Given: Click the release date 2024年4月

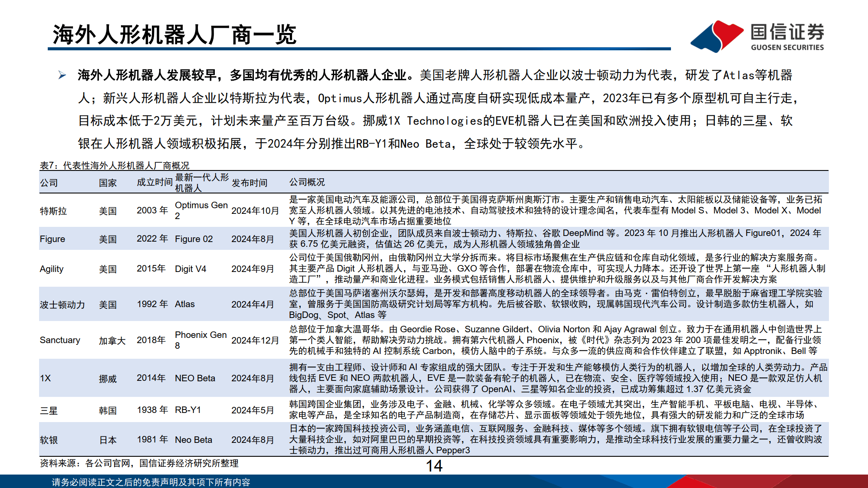Looking at the screenshot, I should click(253, 305).
